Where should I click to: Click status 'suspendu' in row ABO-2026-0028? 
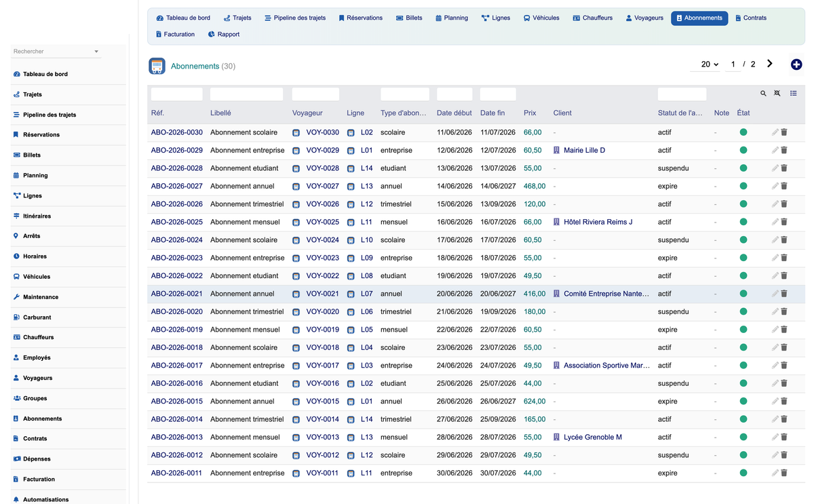(674, 168)
